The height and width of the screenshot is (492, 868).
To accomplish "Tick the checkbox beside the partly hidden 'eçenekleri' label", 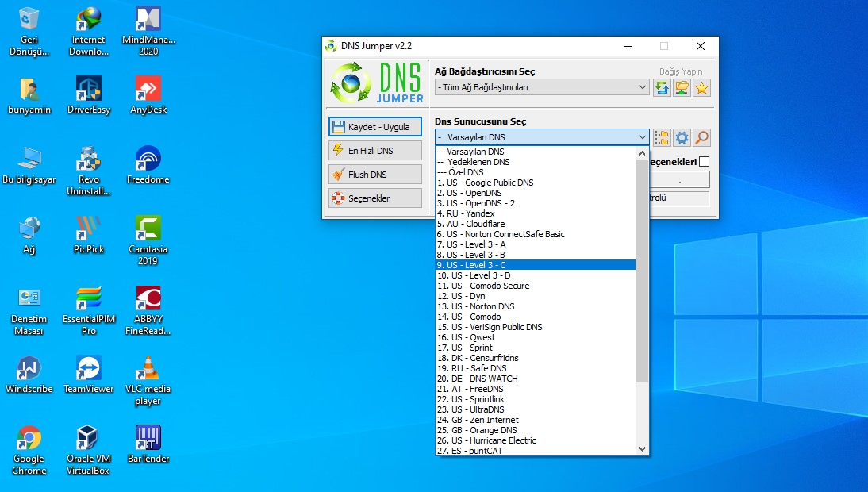I will click(x=704, y=162).
